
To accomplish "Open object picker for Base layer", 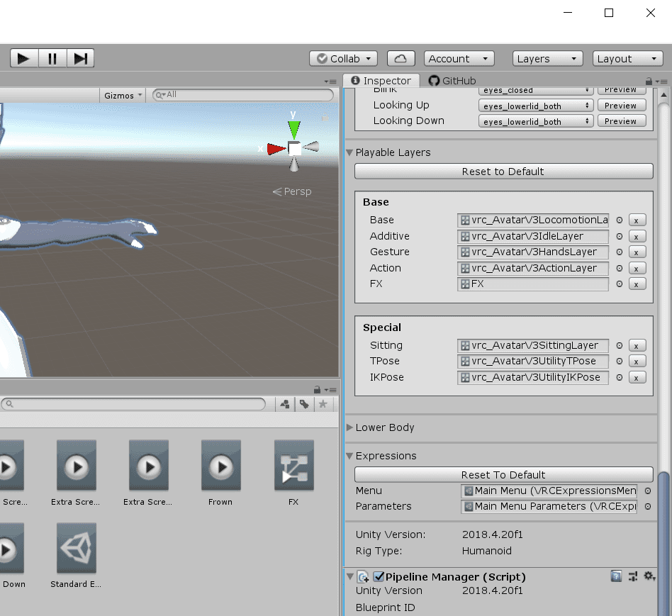I will tap(620, 220).
